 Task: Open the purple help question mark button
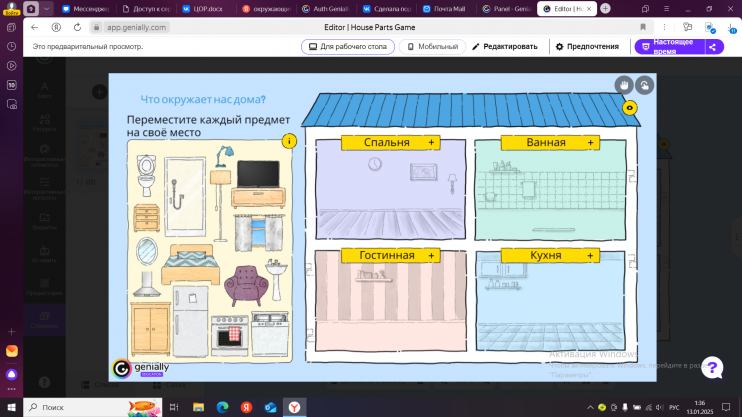pos(711,367)
